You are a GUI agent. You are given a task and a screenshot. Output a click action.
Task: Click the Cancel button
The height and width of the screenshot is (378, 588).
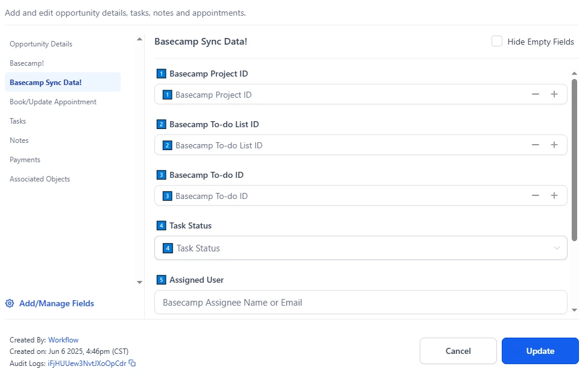458,351
